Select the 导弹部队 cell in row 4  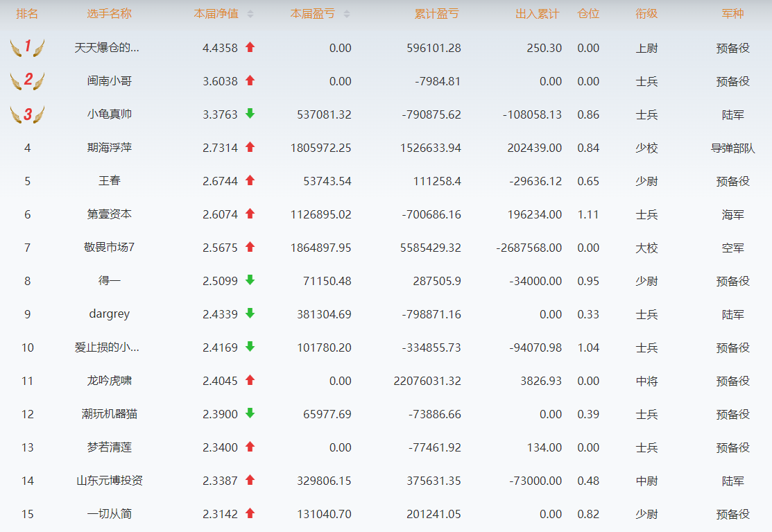(732, 148)
